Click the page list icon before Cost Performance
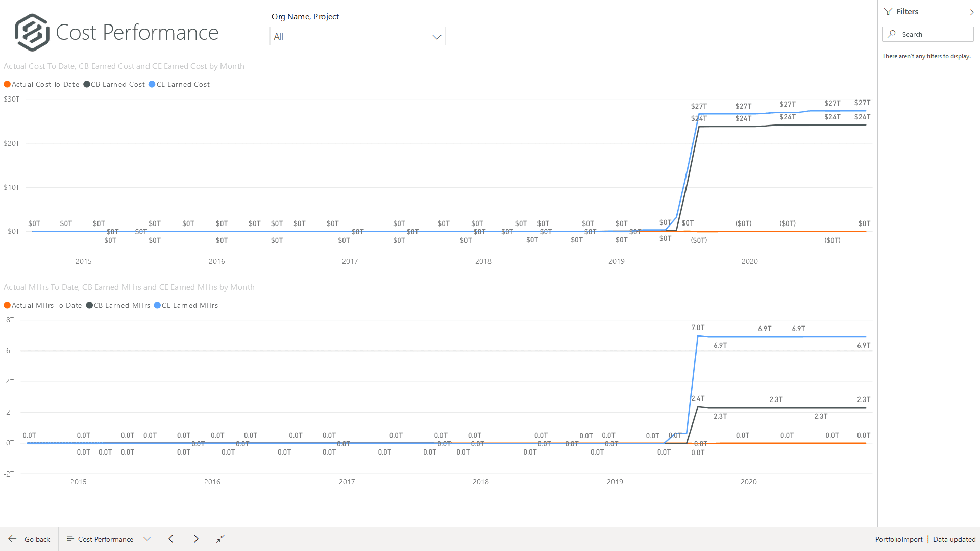The height and width of the screenshot is (551, 980). [x=70, y=539]
